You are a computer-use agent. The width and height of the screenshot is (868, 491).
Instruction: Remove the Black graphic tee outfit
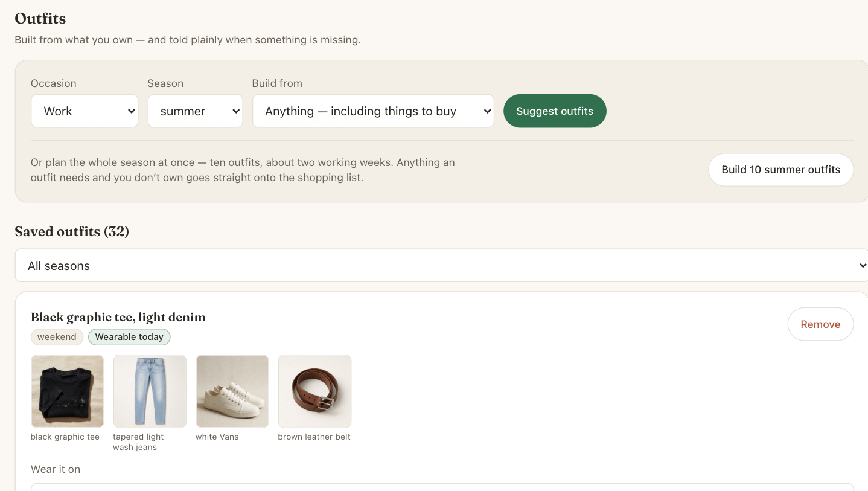pyautogui.click(x=820, y=324)
